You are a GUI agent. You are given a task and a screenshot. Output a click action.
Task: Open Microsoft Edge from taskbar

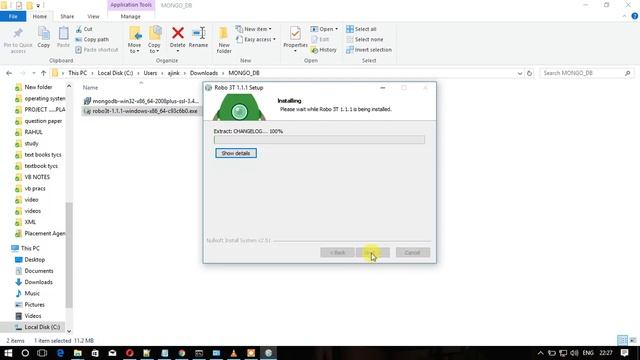coord(60,353)
